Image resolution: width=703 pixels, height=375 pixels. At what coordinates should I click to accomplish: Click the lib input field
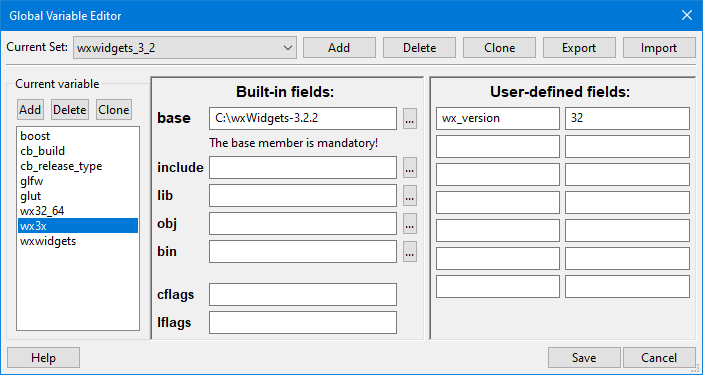pyautogui.click(x=303, y=196)
